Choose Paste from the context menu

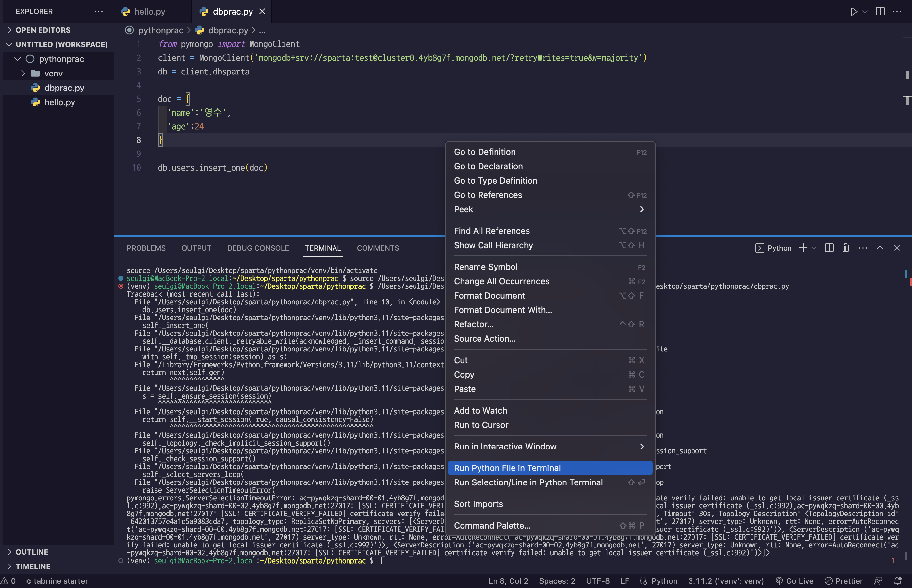[x=550, y=389]
